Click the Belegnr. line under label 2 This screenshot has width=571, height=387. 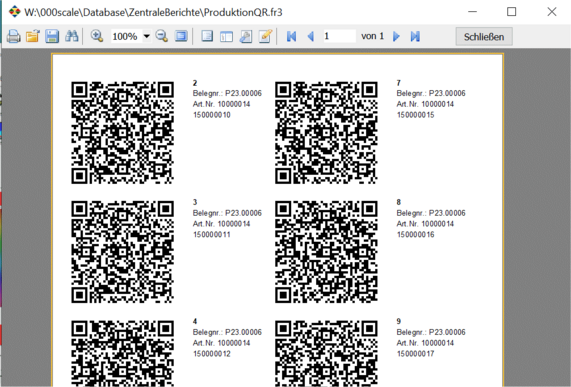pyautogui.click(x=227, y=94)
